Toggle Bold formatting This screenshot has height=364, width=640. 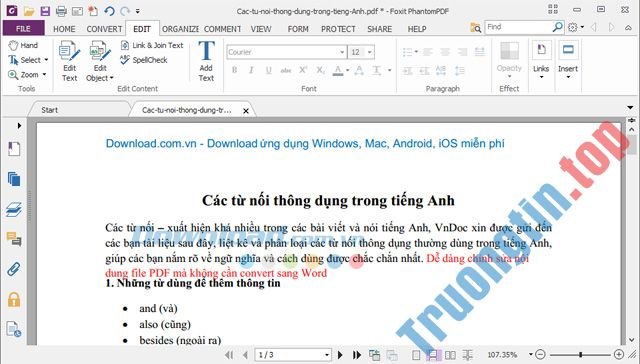[x=234, y=70]
